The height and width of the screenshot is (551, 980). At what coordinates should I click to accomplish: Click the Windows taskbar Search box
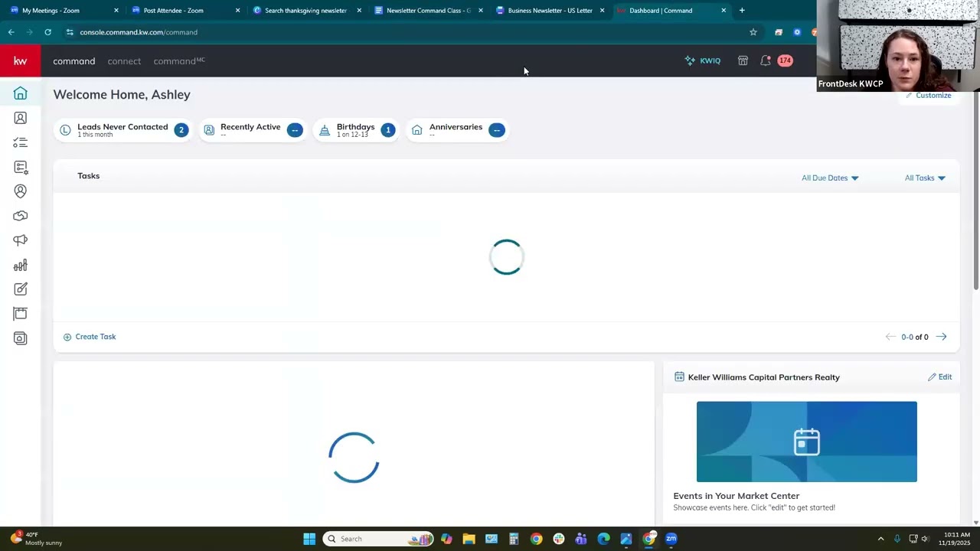[x=378, y=539]
